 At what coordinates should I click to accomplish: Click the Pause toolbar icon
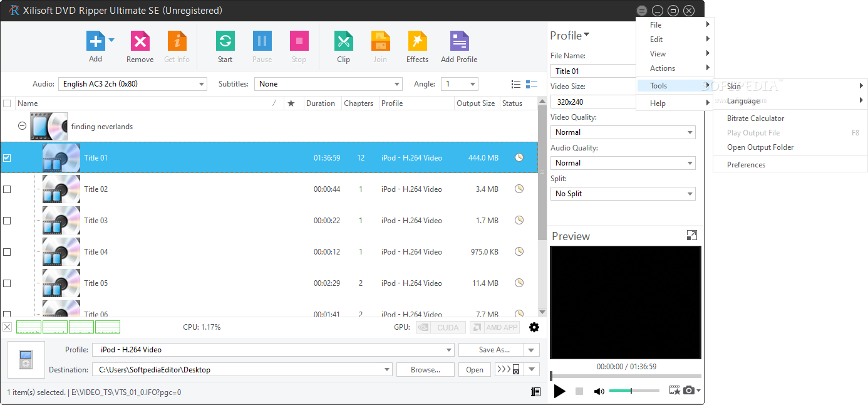pyautogui.click(x=262, y=41)
